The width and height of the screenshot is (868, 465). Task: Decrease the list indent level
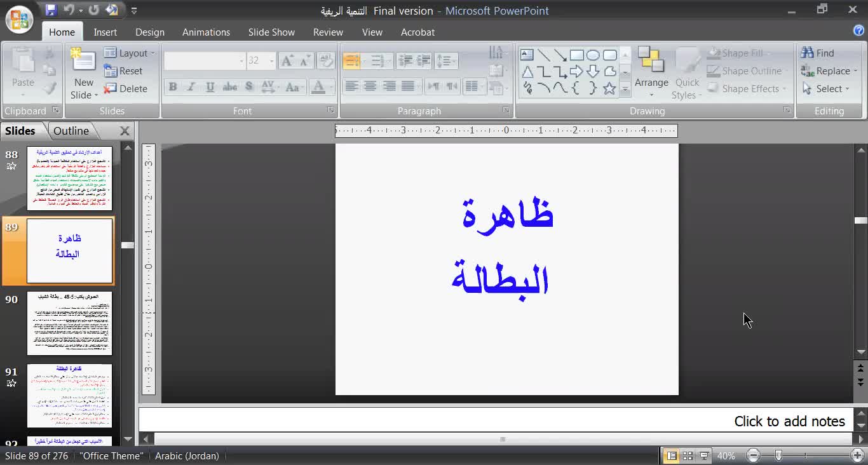coord(405,60)
